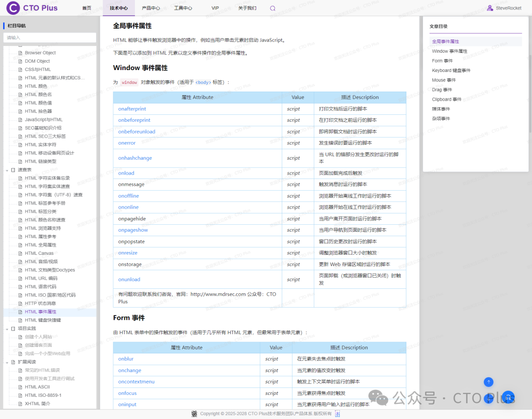Open the onbeforeunload attribute link
Screen dimensions: 532x419
pyautogui.click(x=137, y=132)
